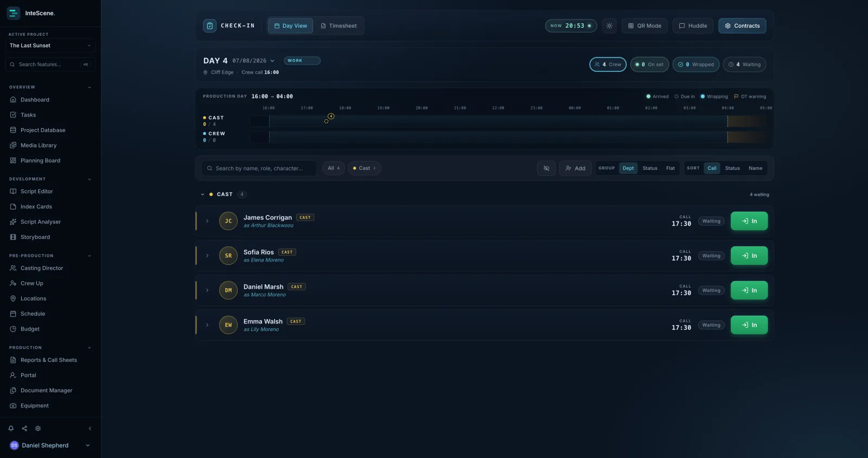Click the search by name field
868x458 pixels.
click(x=259, y=168)
